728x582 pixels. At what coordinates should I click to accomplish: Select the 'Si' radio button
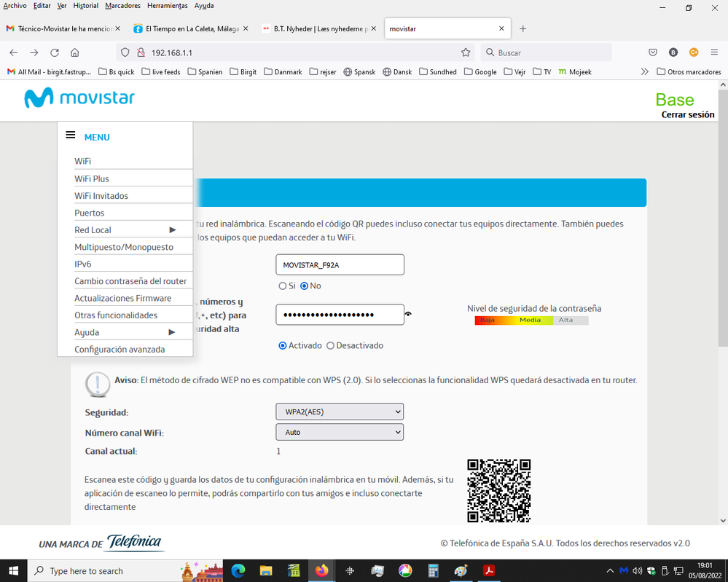pos(283,286)
